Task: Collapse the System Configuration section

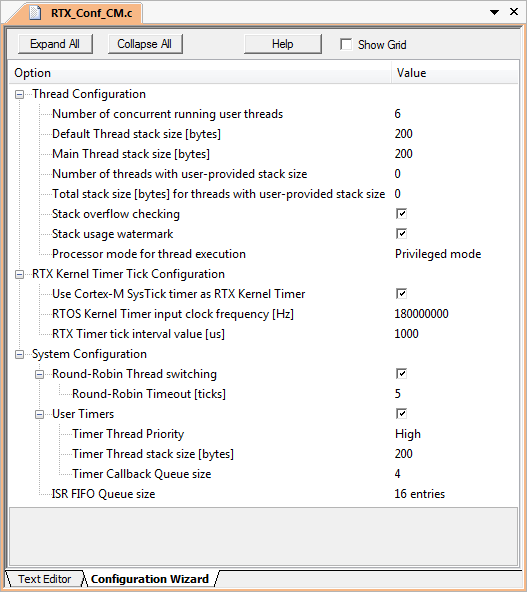Action: pos(19,354)
